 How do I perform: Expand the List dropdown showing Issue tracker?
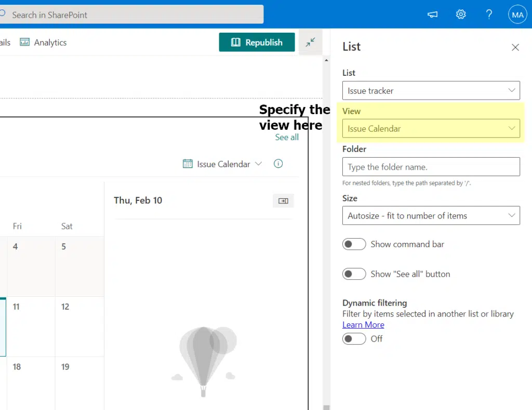click(x=431, y=90)
